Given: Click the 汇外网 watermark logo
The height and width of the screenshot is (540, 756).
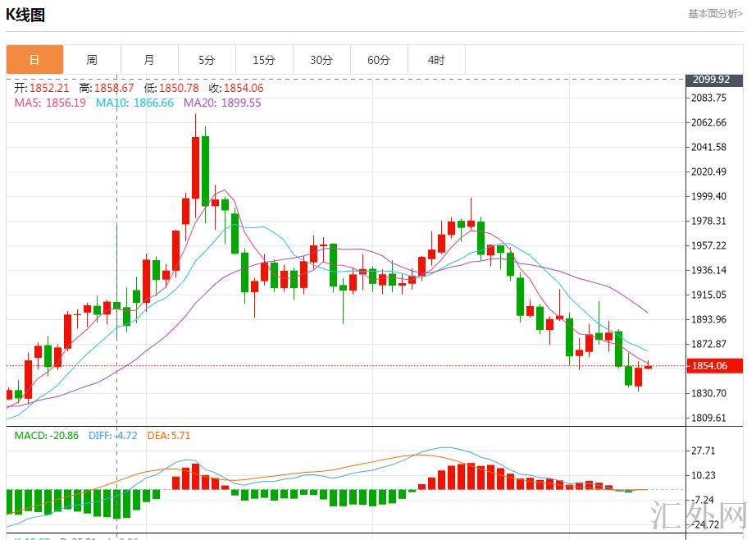Looking at the screenshot, I should tap(707, 519).
